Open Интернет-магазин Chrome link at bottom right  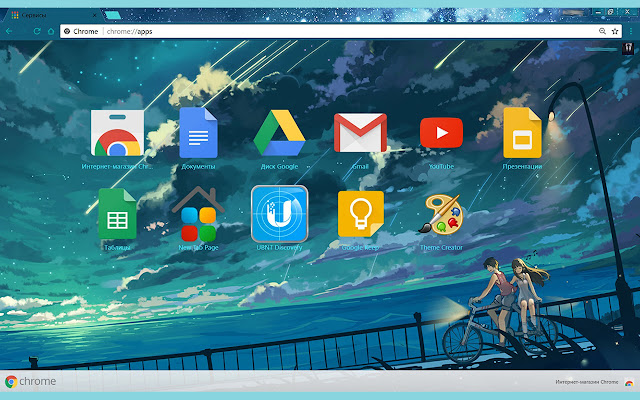pyautogui.click(x=587, y=382)
